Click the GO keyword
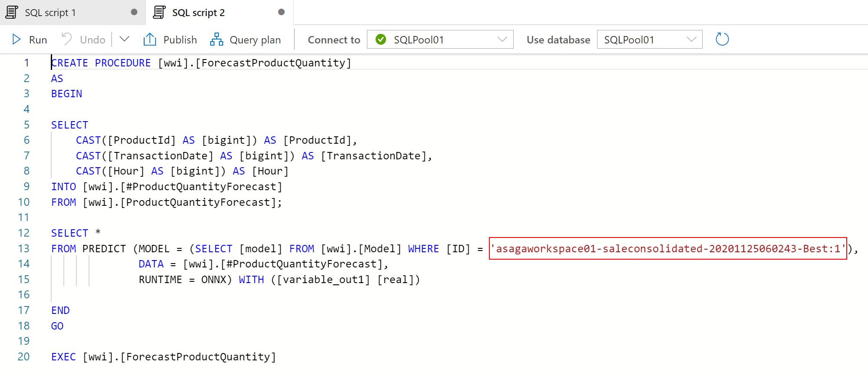Image resolution: width=868 pixels, height=376 pixels. pyautogui.click(x=57, y=326)
